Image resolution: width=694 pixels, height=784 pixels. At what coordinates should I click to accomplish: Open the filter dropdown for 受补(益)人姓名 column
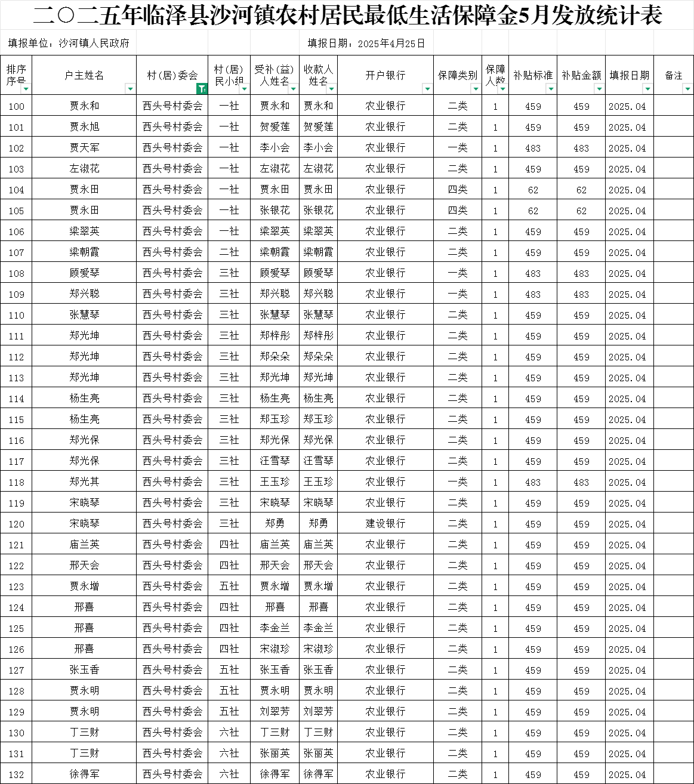click(293, 89)
